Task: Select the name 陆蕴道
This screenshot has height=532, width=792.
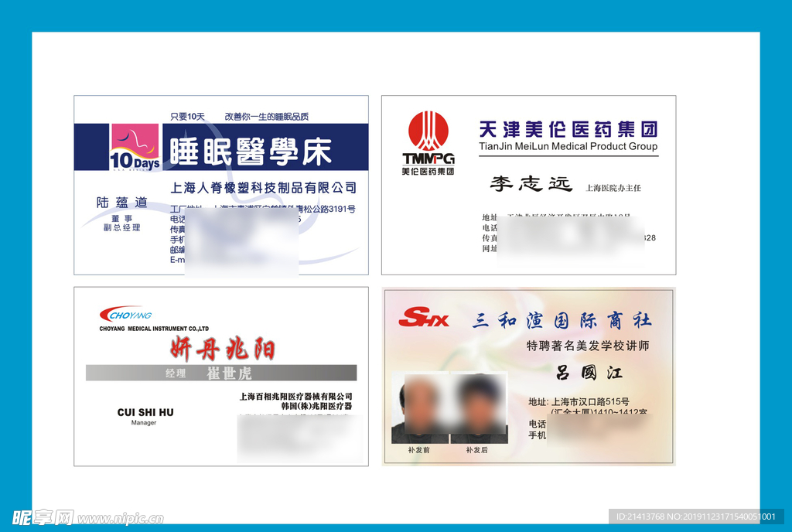Action: point(121,203)
